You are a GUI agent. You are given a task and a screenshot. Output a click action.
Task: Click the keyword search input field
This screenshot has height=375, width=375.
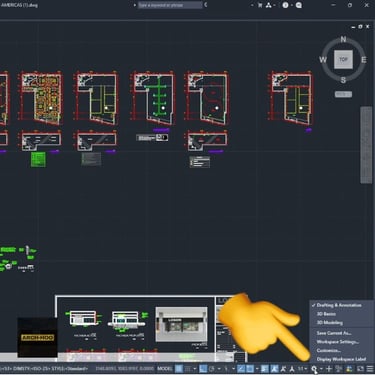(170, 5)
